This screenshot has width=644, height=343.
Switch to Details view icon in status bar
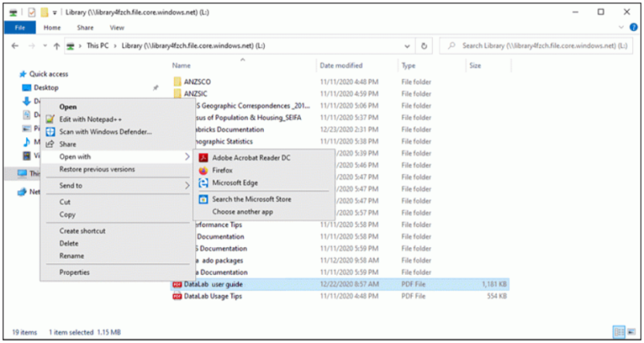(619, 332)
